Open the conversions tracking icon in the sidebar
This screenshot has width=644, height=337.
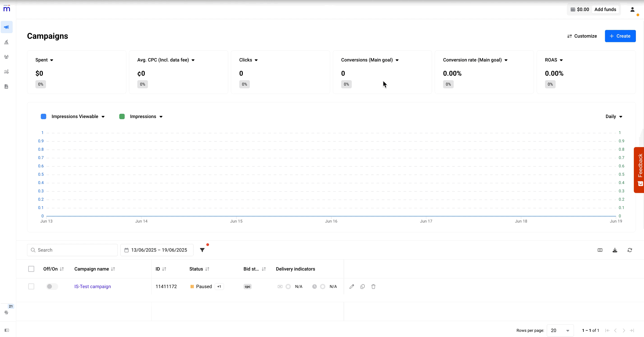pos(7,72)
